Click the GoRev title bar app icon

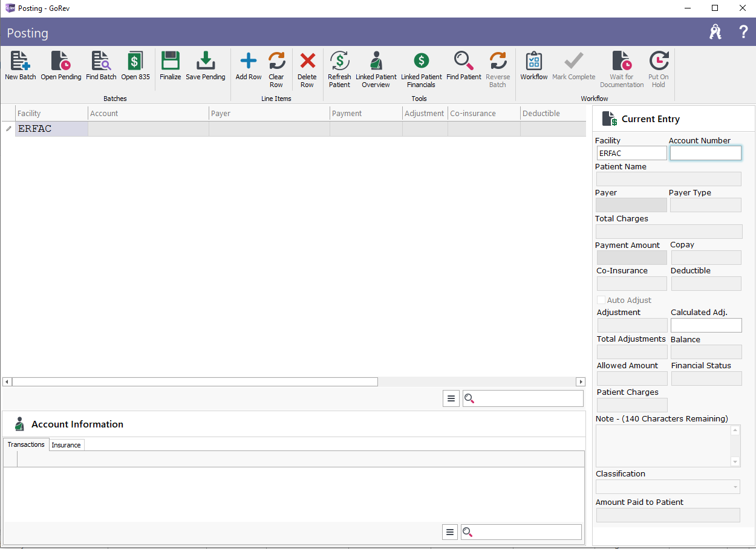click(x=10, y=8)
